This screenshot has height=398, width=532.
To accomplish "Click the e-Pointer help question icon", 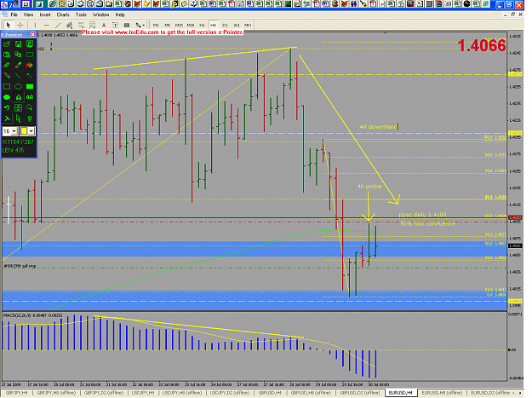I will click(x=30, y=118).
